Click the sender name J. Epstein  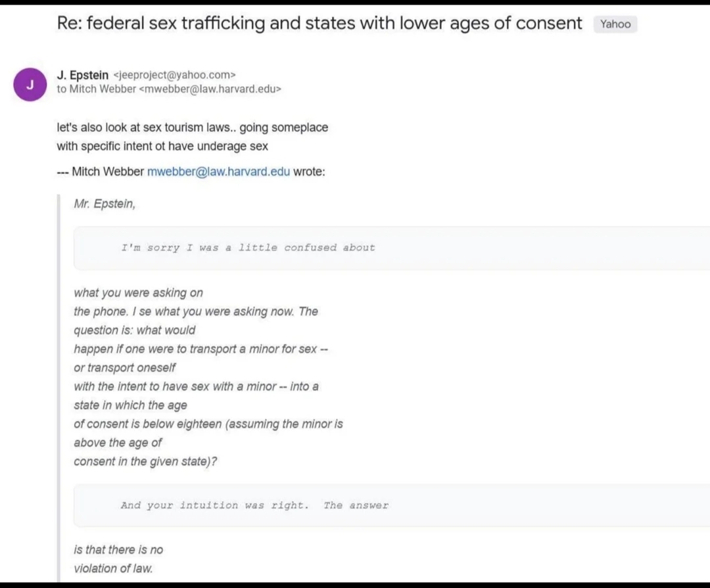83,75
